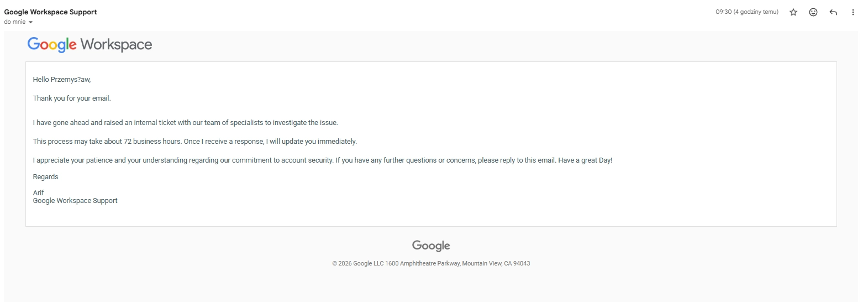Screen dimensions: 868x302
Task: Reply to the email with arrow icon
Action: click(833, 12)
